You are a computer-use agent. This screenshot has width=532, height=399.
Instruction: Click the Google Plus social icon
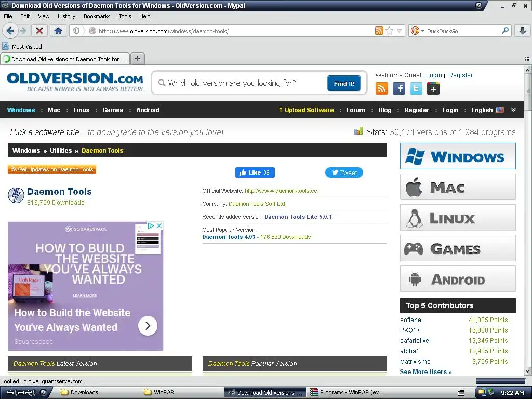tap(433, 88)
